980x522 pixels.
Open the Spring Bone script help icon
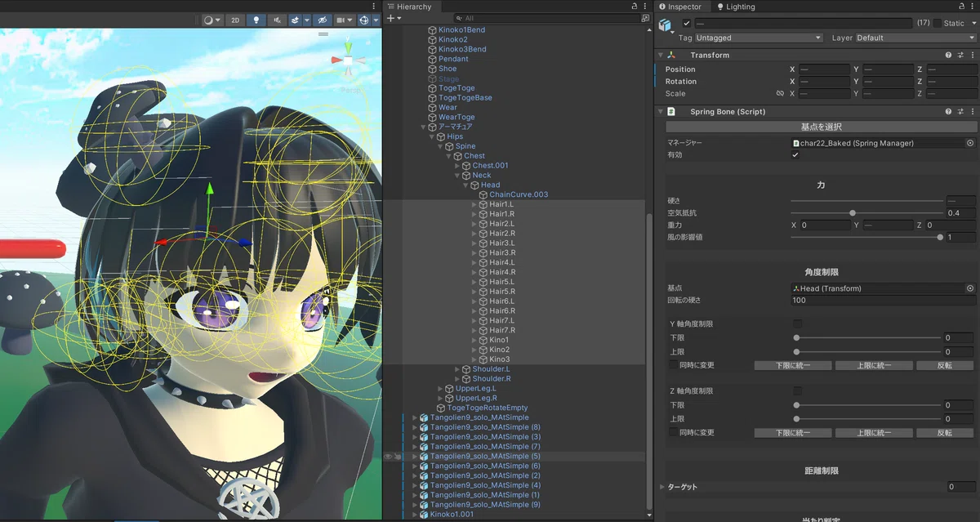pos(949,111)
